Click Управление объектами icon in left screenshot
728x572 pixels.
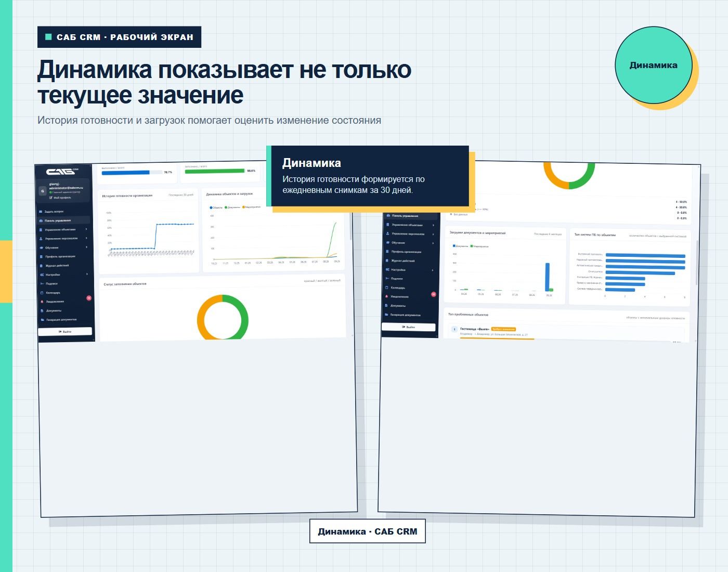point(41,229)
